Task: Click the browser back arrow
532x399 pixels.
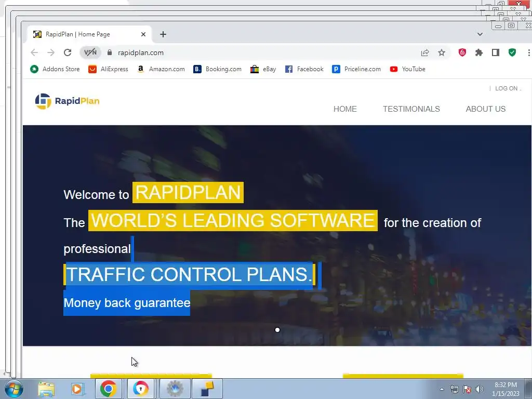Action: (x=34, y=52)
